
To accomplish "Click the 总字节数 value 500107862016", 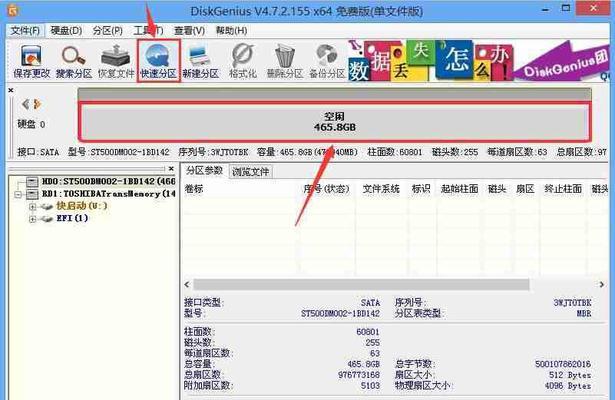I will (x=563, y=364).
